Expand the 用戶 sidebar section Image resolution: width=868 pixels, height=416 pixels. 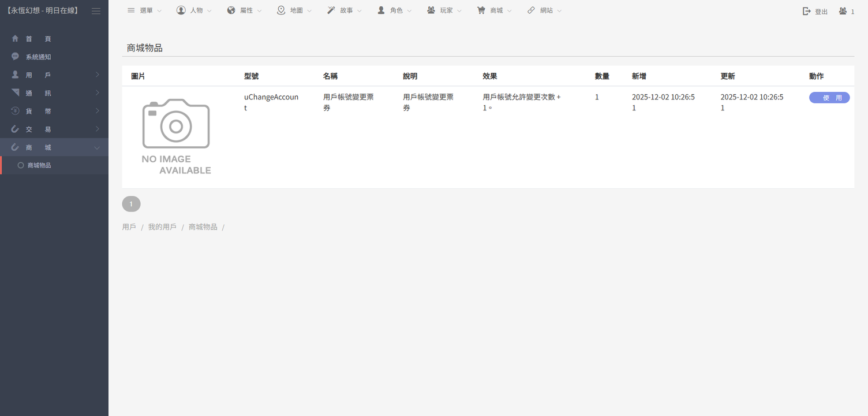tap(54, 75)
